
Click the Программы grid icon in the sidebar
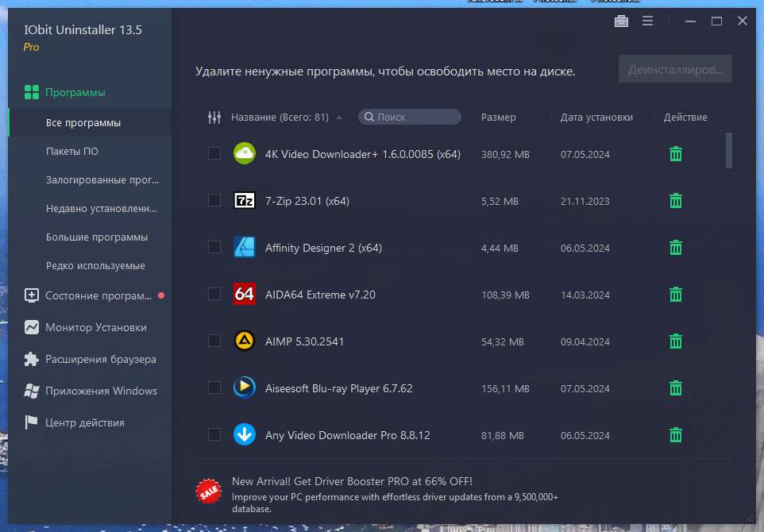point(32,92)
